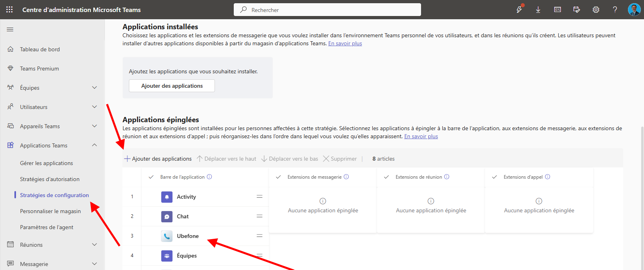
Task: Open the feedback icon in header
Action: (577, 10)
